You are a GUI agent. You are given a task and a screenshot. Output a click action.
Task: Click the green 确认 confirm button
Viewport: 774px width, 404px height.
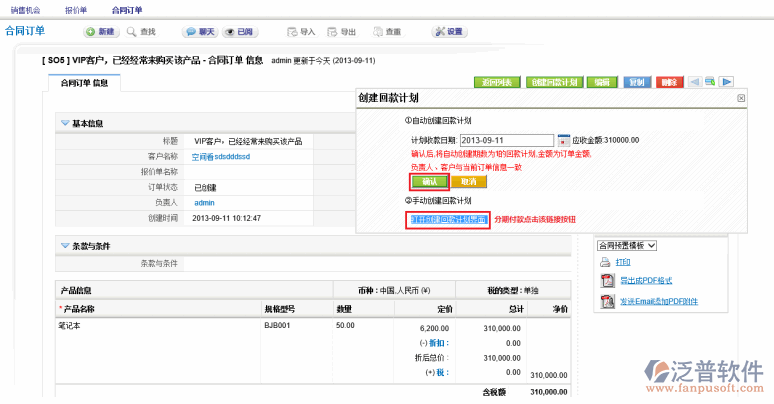428,182
